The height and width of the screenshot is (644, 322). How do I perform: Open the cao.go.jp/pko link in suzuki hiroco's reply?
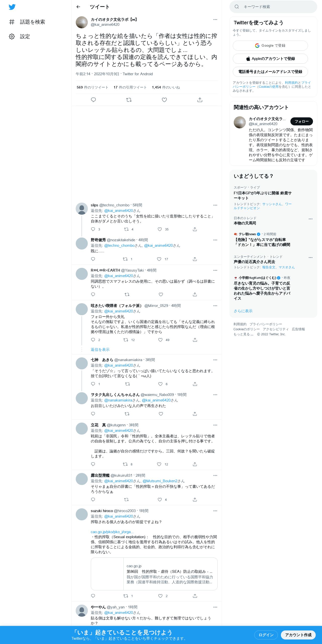(112, 532)
